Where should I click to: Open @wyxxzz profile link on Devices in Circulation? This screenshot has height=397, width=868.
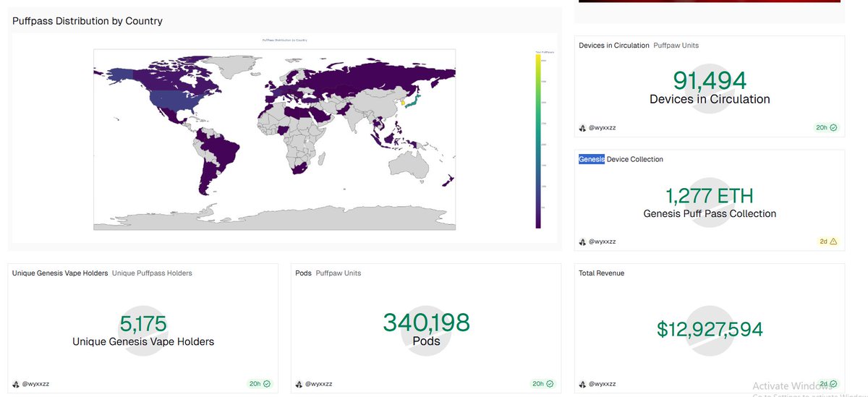pyautogui.click(x=603, y=128)
